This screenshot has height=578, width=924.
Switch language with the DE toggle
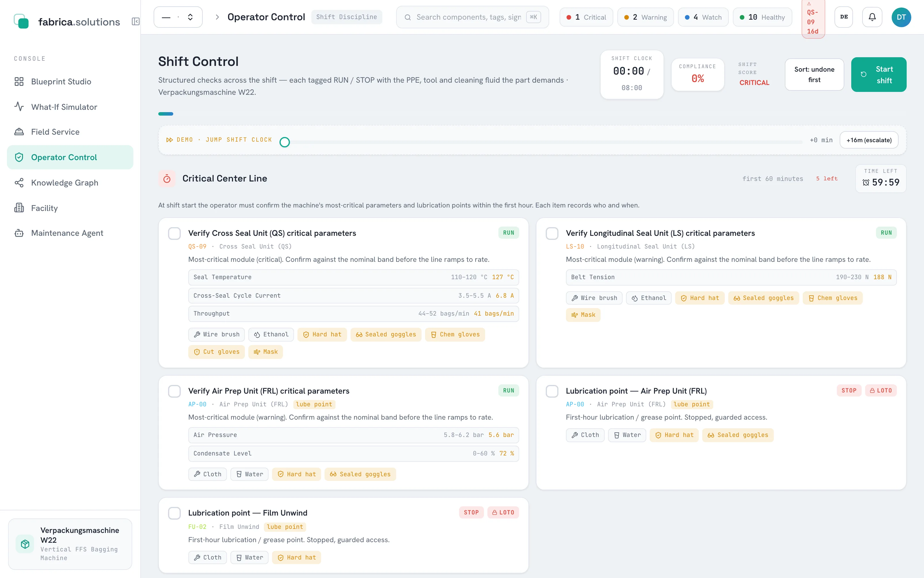coord(844,17)
